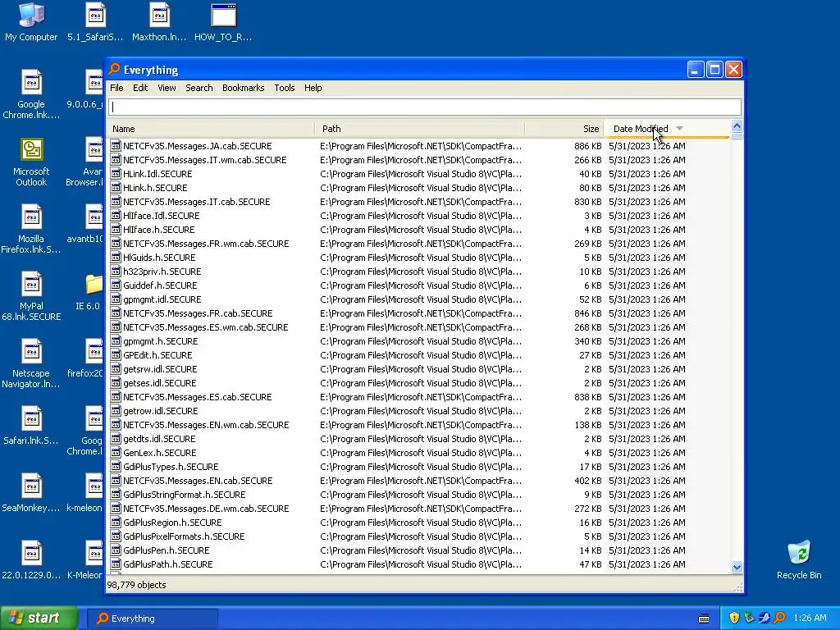Sort results by the Path column header

tap(420, 129)
